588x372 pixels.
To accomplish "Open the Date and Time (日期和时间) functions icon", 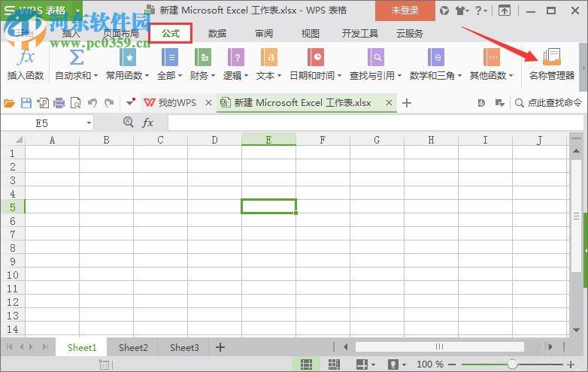I will pos(315,57).
